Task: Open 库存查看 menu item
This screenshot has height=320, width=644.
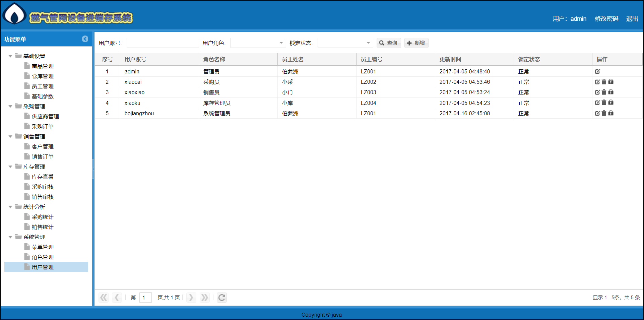Action: [x=43, y=177]
